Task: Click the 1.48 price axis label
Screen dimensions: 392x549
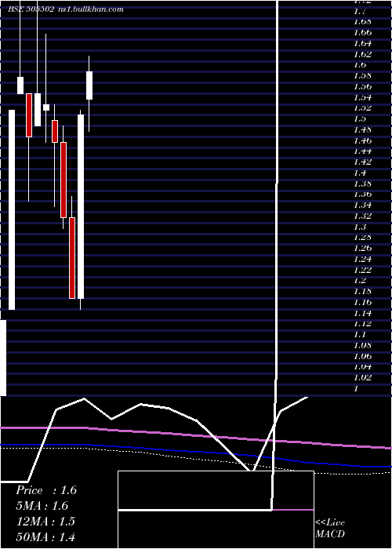Action: (x=362, y=129)
